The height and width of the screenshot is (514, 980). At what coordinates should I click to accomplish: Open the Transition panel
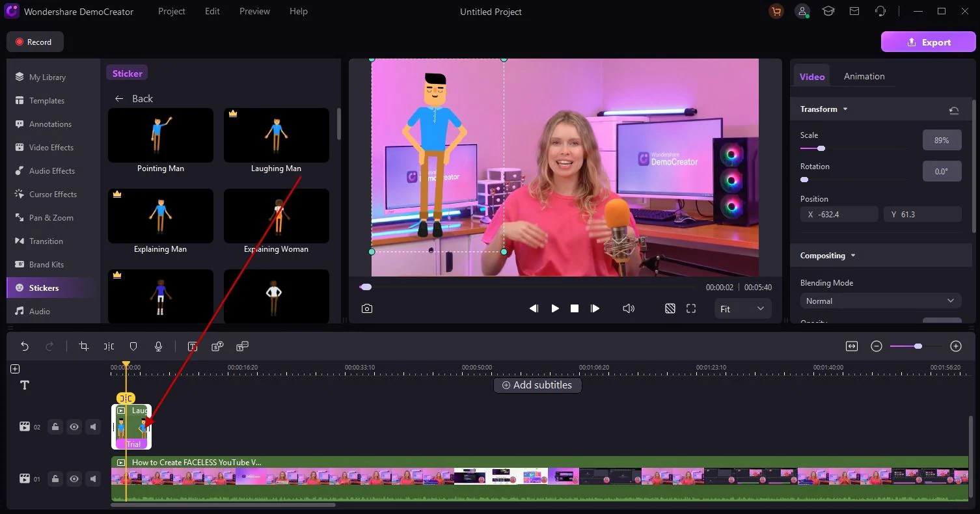46,241
